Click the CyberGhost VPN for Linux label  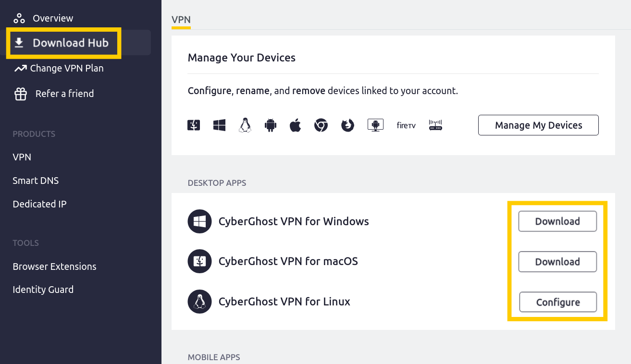pos(285,302)
